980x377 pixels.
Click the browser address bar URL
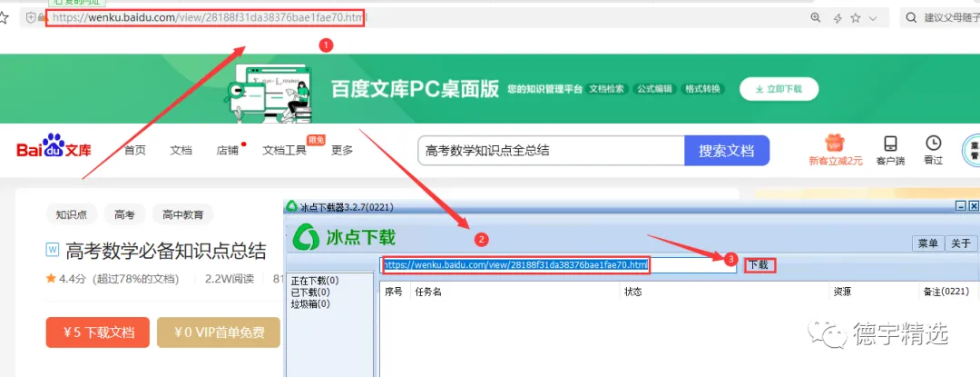coord(206,18)
